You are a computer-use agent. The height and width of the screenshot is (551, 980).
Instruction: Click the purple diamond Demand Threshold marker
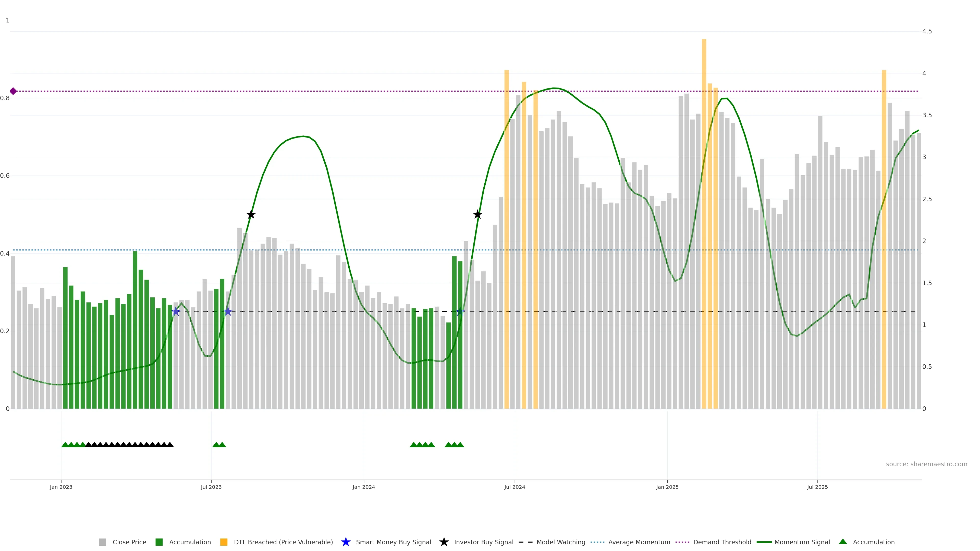pyautogui.click(x=13, y=91)
